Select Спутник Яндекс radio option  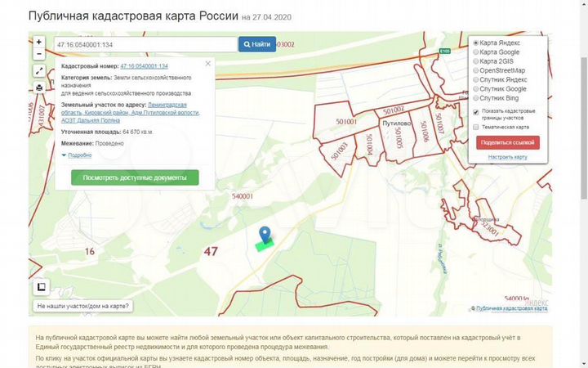point(476,79)
